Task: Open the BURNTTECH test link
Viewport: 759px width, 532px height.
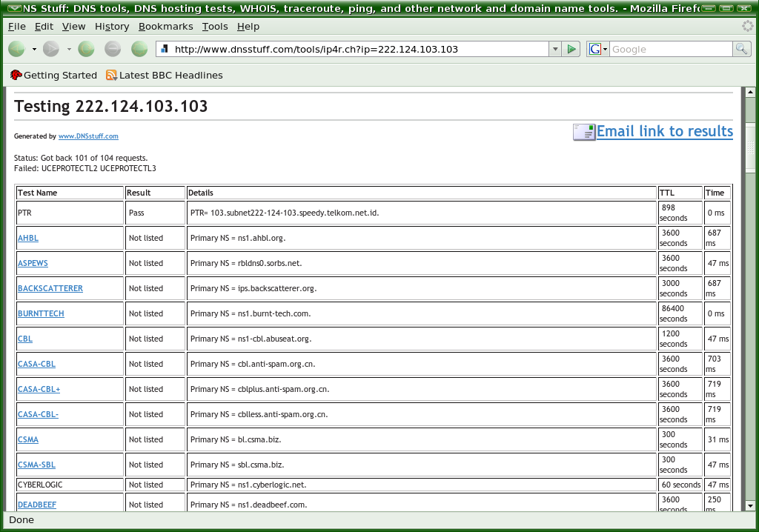Action: (41, 313)
